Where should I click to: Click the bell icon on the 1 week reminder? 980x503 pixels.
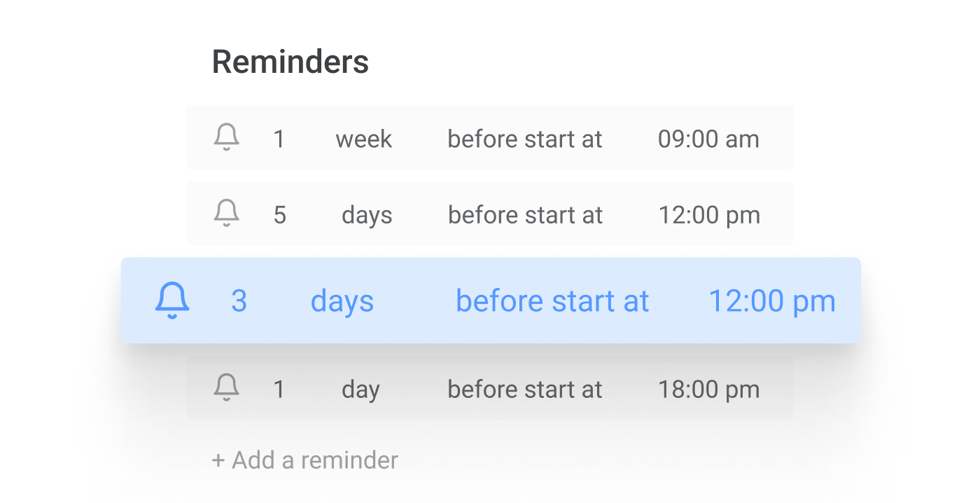click(x=226, y=138)
